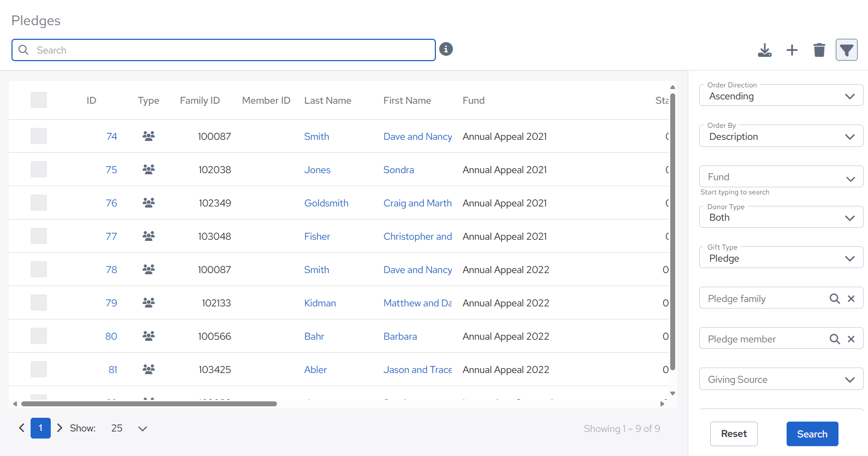Image resolution: width=868 pixels, height=456 pixels.
Task: Open the Order By dropdown
Action: [x=781, y=136]
